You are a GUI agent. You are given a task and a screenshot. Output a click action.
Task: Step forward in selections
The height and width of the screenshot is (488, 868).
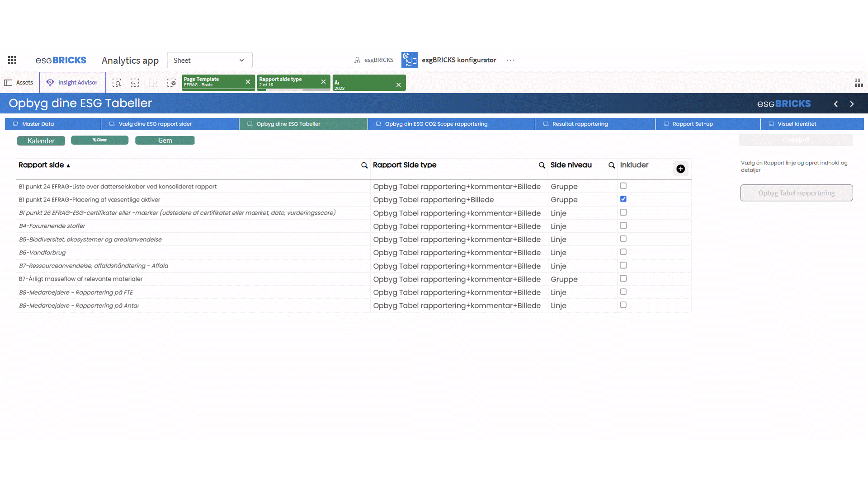[153, 83]
